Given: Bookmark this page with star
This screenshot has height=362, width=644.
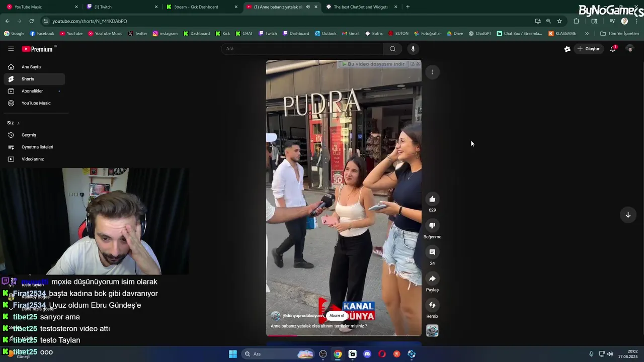Looking at the screenshot, I should point(559,21).
